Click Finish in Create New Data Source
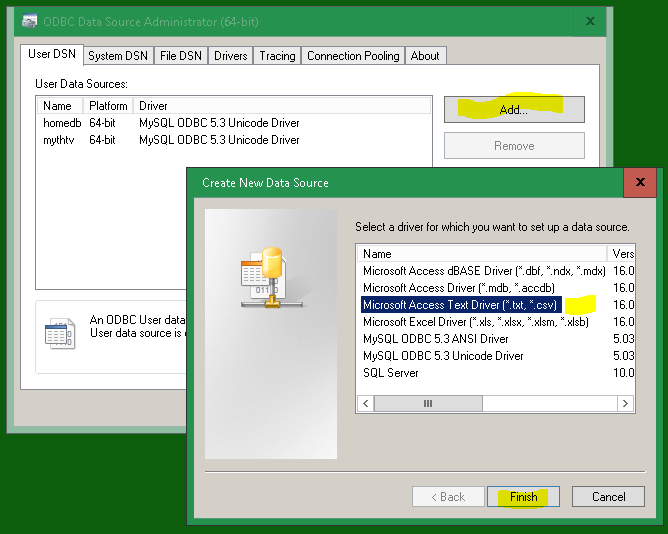668x534 pixels. [524, 497]
